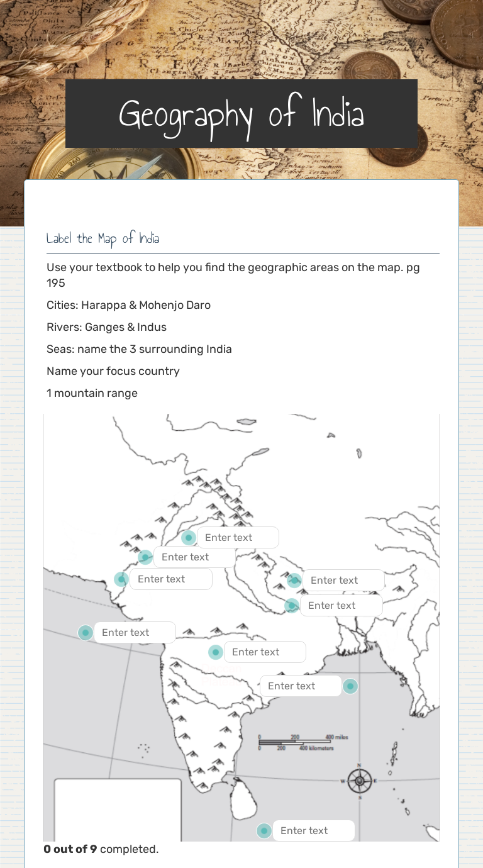The image size is (483, 868).
Task: Click the topmost teal marker in the Himalayas
Action: pos(189,537)
